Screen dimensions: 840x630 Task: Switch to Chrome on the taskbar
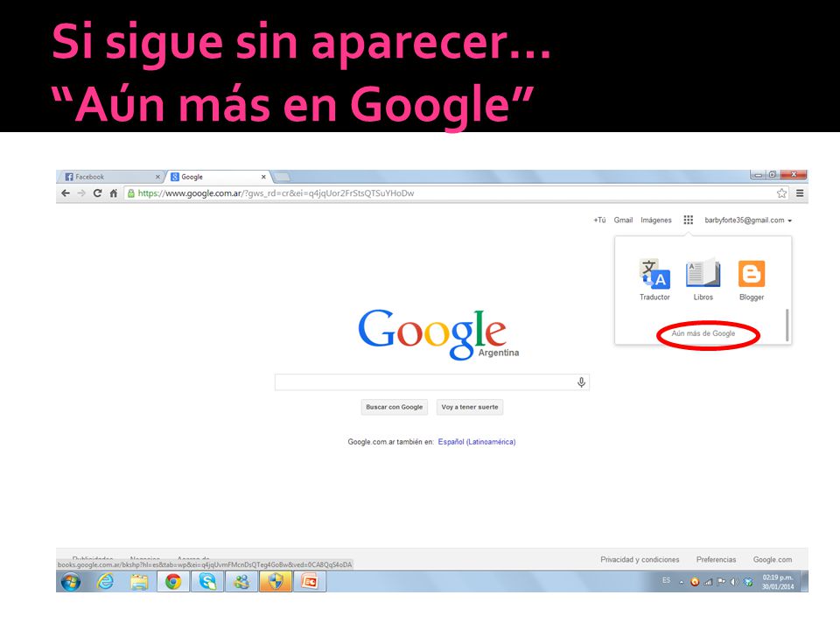pyautogui.click(x=173, y=581)
